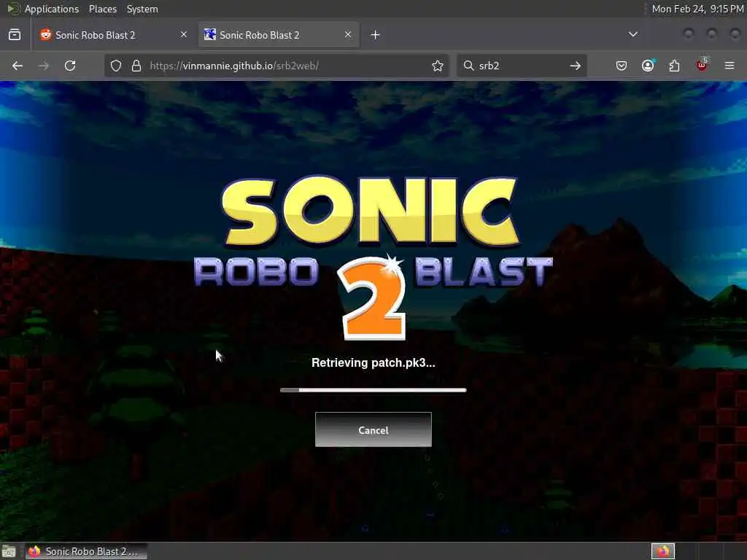Open the Firefox hamburger menu
This screenshot has width=747, height=560.
tap(729, 66)
